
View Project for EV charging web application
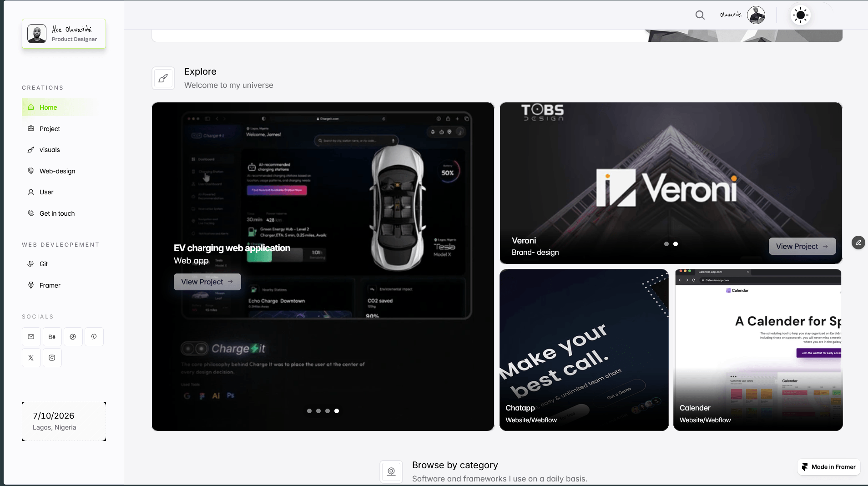point(207,282)
